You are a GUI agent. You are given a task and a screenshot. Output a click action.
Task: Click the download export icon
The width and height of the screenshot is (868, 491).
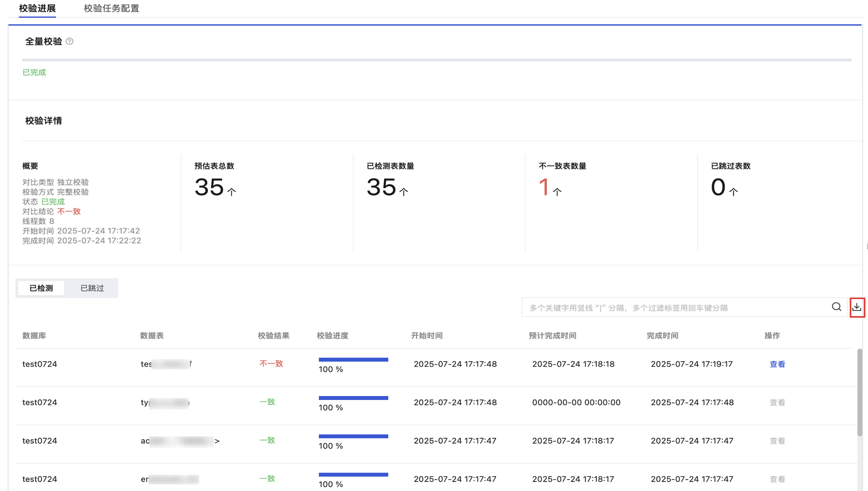(856, 307)
